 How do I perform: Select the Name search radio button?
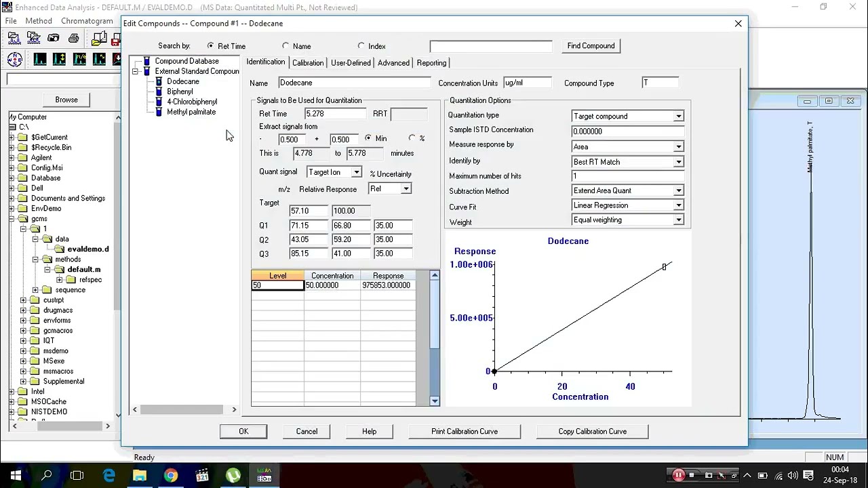285,46
